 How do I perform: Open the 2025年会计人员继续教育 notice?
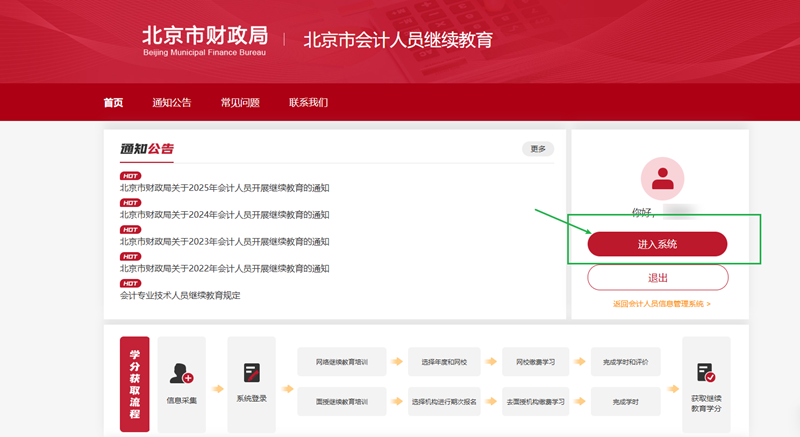click(x=224, y=188)
